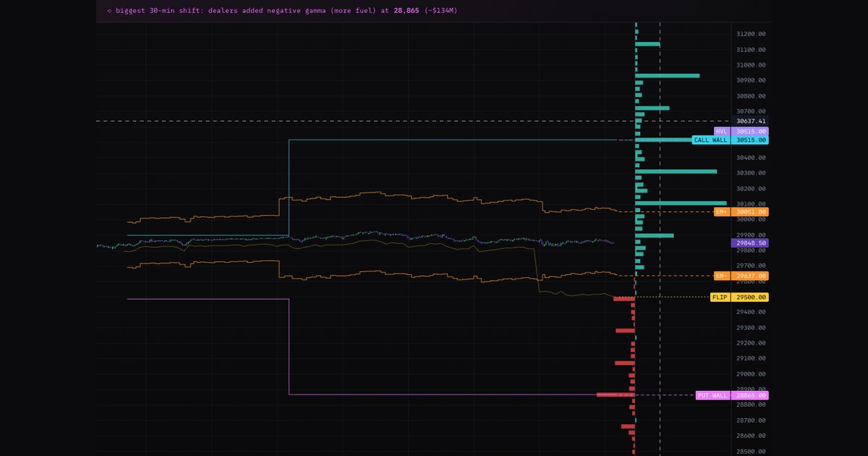Screen dimensions: 868x456
Task: Click the 30200.00 axis label
Action: click(x=751, y=189)
